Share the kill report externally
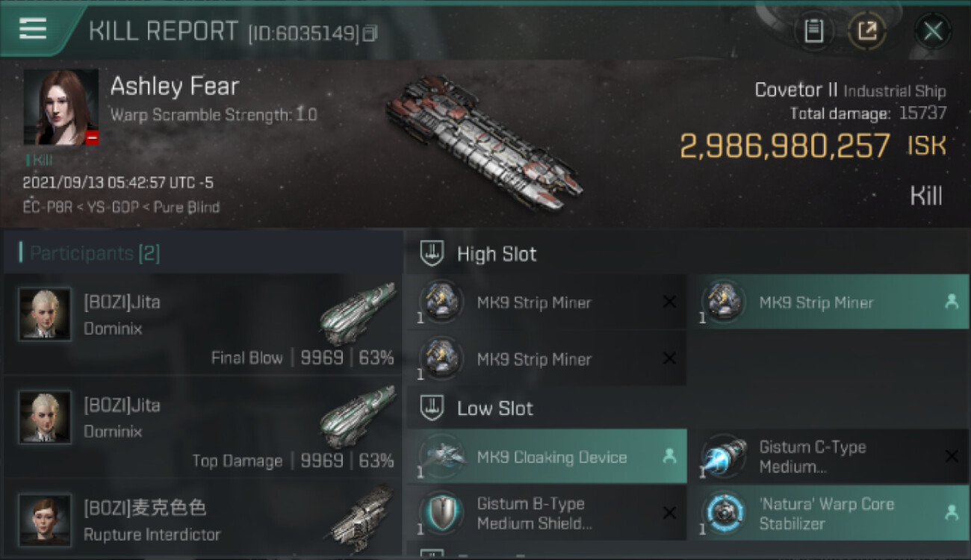Screen dimensions: 971x560 click(867, 31)
